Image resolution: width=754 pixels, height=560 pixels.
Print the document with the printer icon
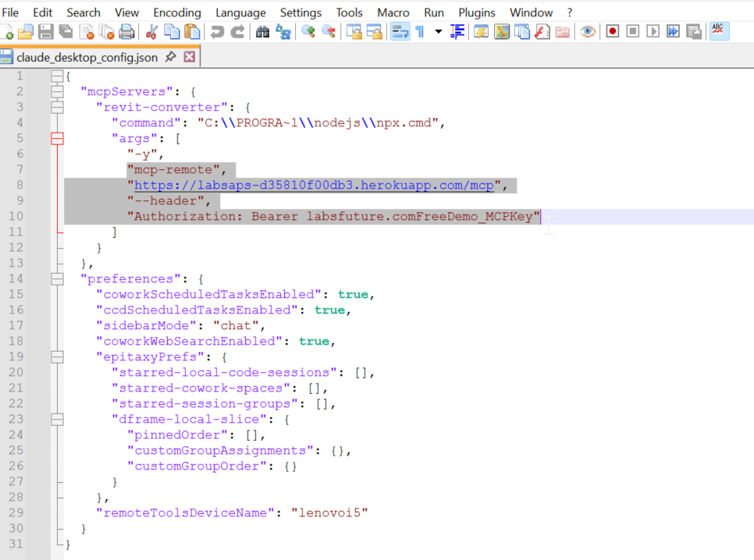coord(126,32)
